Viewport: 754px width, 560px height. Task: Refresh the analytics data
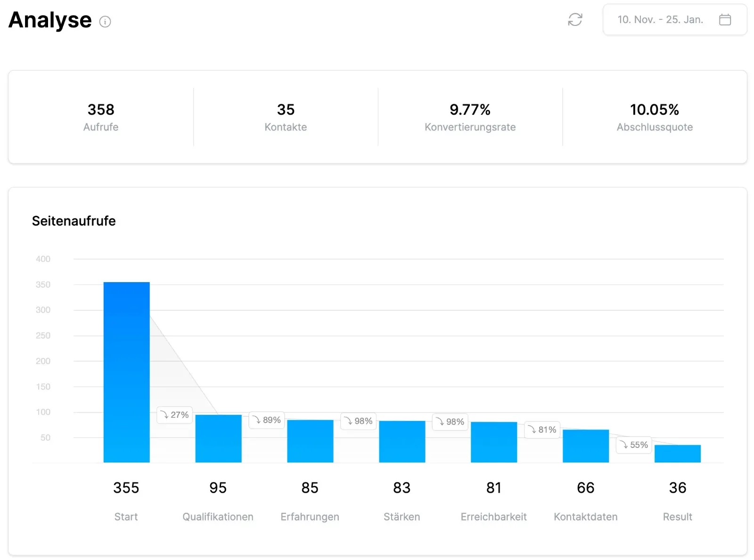click(x=575, y=20)
